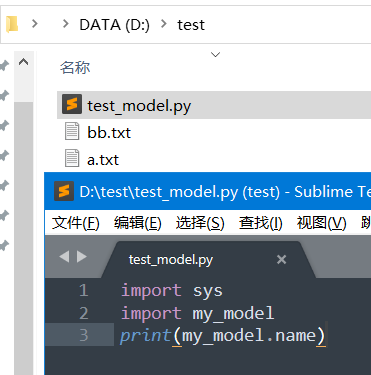Expand the chevron after DATA (D:)
371x375 pixels.
click(x=164, y=24)
